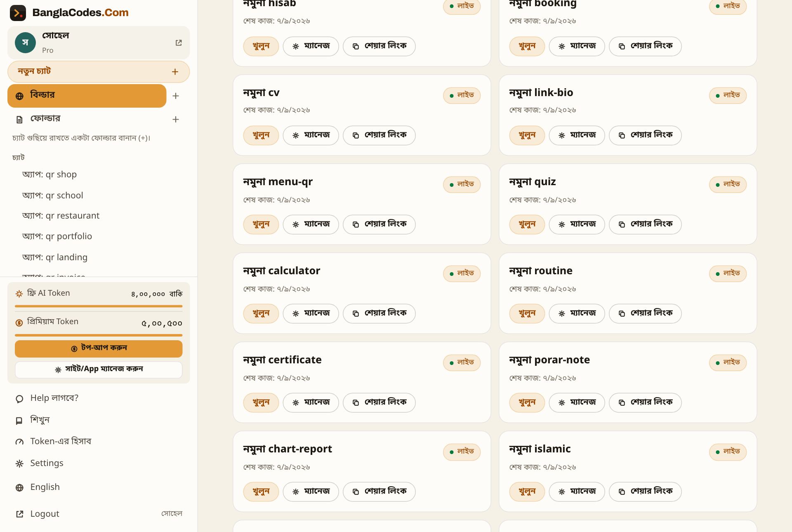Click the প্রিমিয়াম Token progress bar
792x532 pixels.
click(x=99, y=335)
